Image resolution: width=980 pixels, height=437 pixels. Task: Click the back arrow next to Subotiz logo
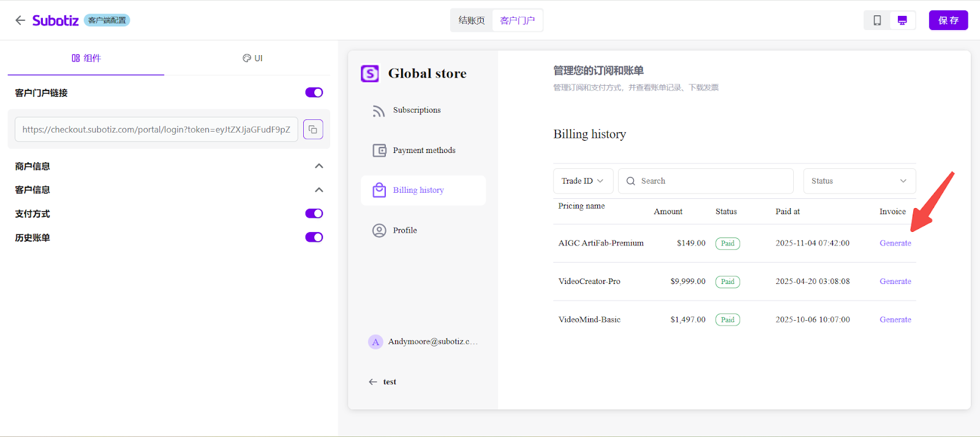(20, 20)
